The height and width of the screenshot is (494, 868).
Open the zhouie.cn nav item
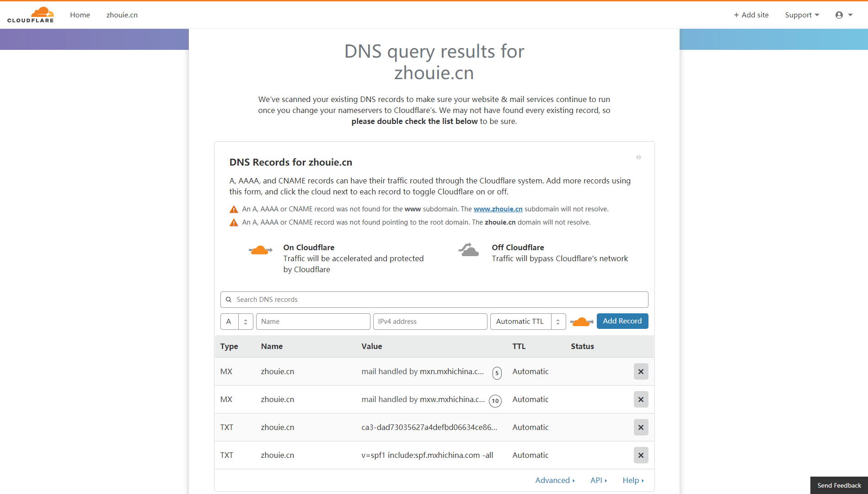(x=122, y=15)
